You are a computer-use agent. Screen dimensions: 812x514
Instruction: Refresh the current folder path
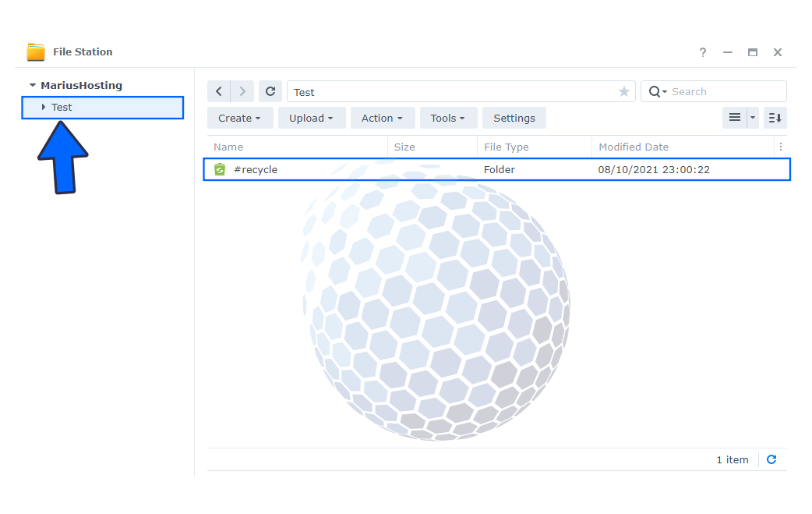point(270,92)
